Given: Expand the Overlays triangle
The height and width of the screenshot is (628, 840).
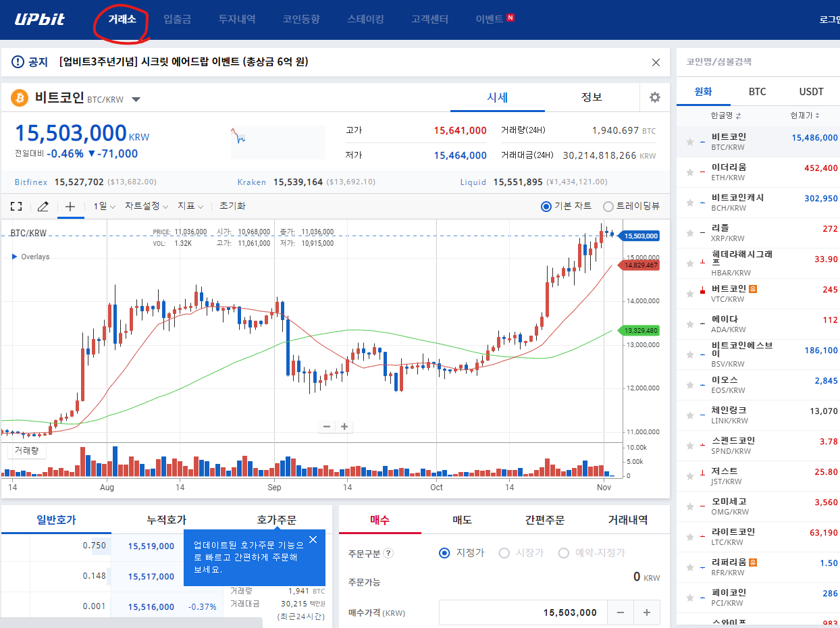Looking at the screenshot, I should (x=14, y=257).
